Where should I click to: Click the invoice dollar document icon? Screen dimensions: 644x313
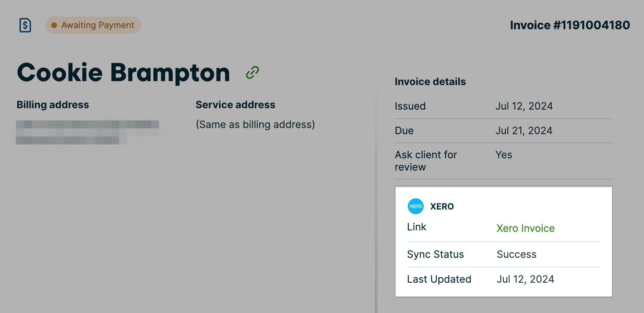coord(25,25)
